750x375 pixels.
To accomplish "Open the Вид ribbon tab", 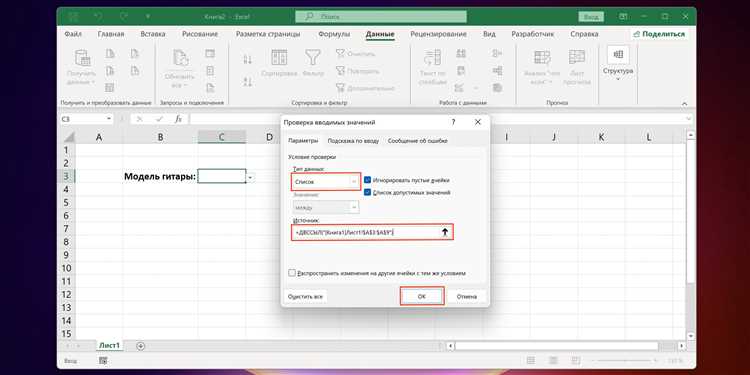I will pos(489,34).
